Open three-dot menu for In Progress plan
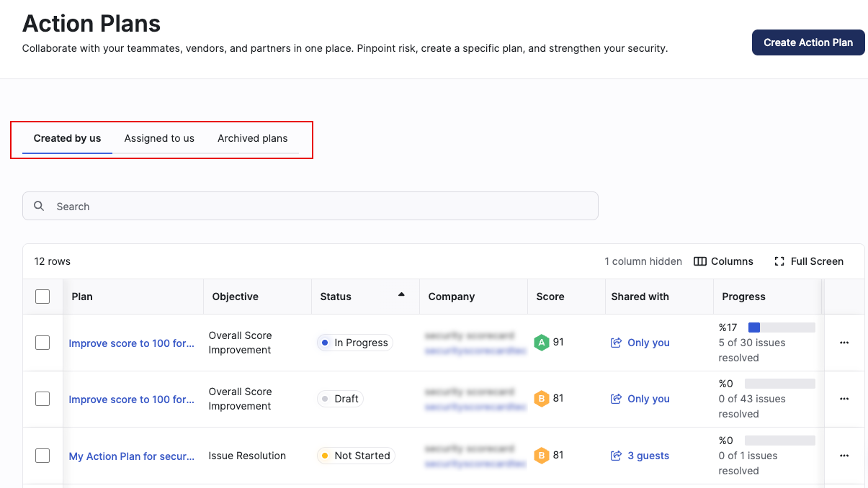The height and width of the screenshot is (488, 868). [x=844, y=343]
